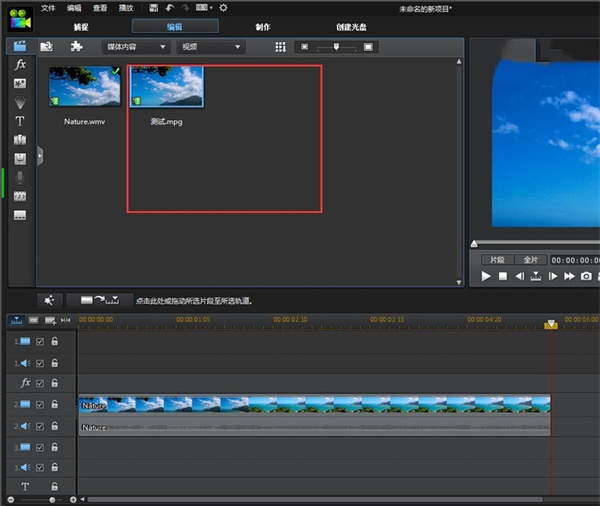
Task: Open the 视频 filter dropdown
Action: pos(210,47)
